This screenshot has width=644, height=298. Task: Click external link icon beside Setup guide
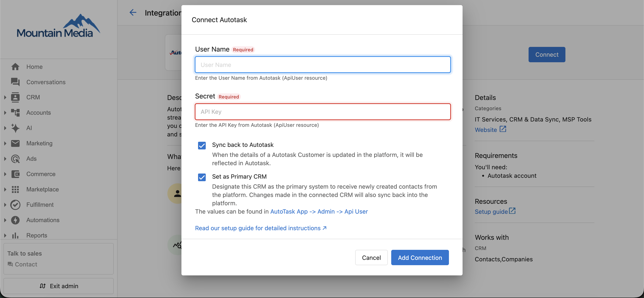[512, 211]
